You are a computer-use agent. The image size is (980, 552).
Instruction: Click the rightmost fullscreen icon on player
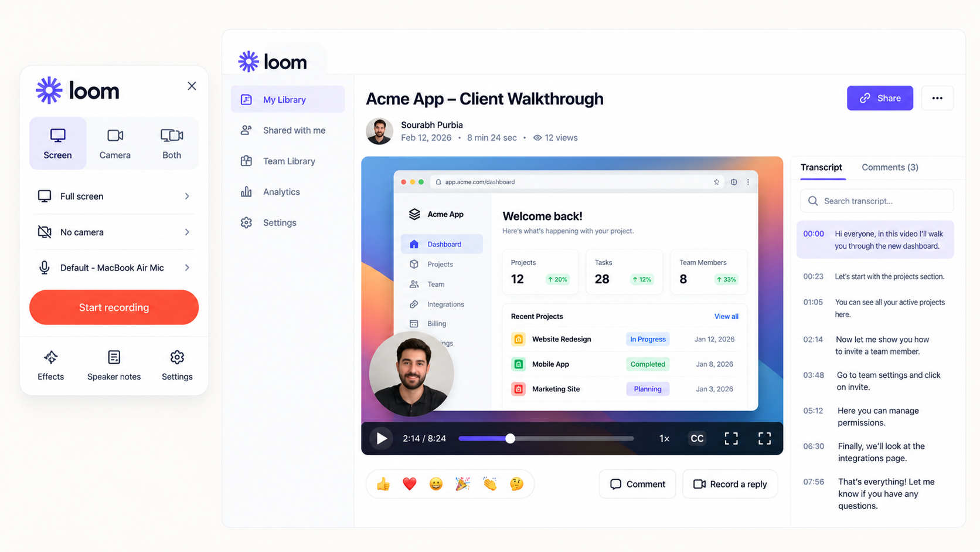pyautogui.click(x=764, y=438)
